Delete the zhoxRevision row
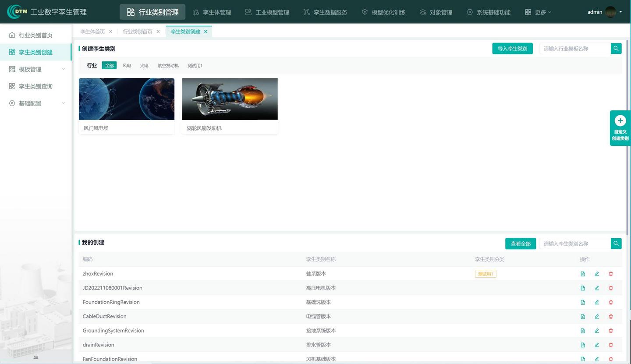 tap(611, 274)
